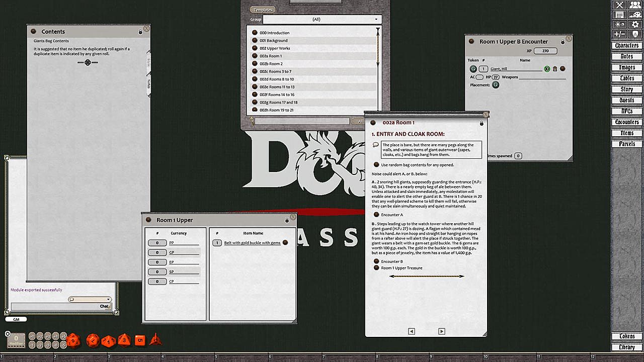Go to next page arrow in story
Viewport: 644px width, 362px height.
441,331
